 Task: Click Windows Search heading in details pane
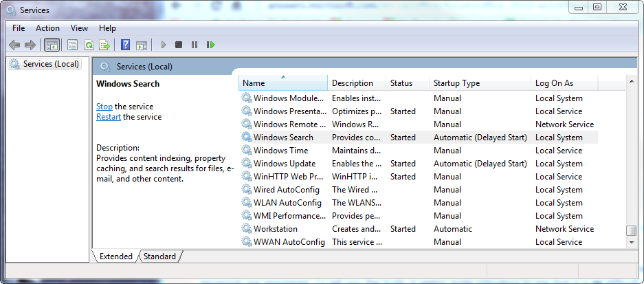pyautogui.click(x=128, y=84)
